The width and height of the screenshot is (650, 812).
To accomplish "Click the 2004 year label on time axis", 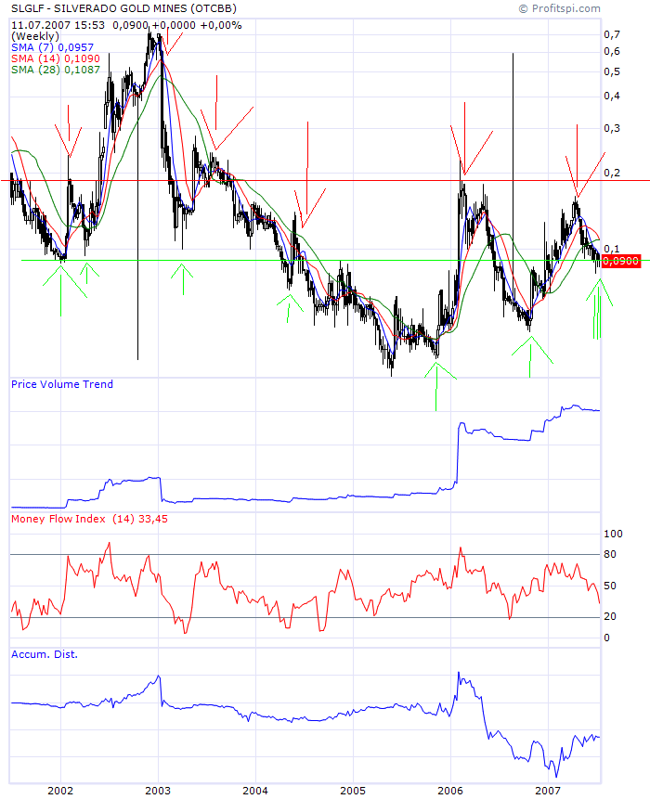I will pos(255,791).
